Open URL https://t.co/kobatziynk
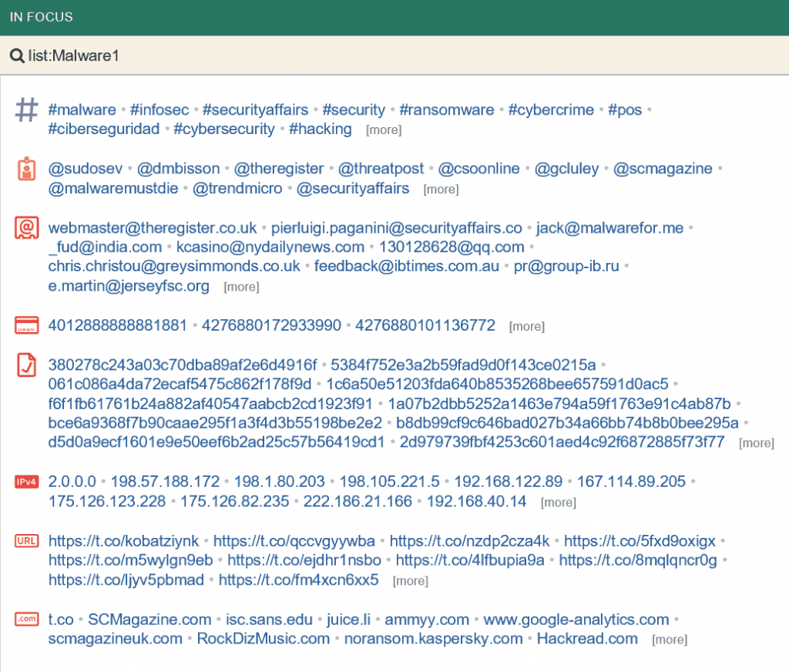 124,541
